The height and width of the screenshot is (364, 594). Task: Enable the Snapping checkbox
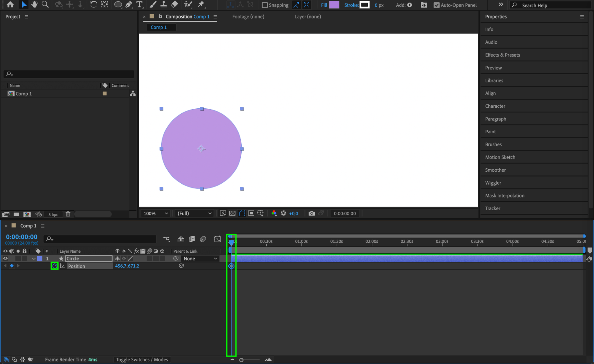pyautogui.click(x=264, y=5)
